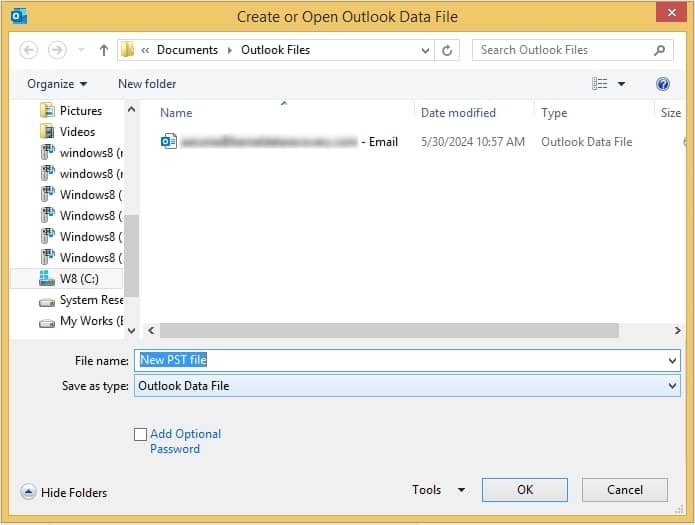Click the Pictures folder icon

(47, 110)
